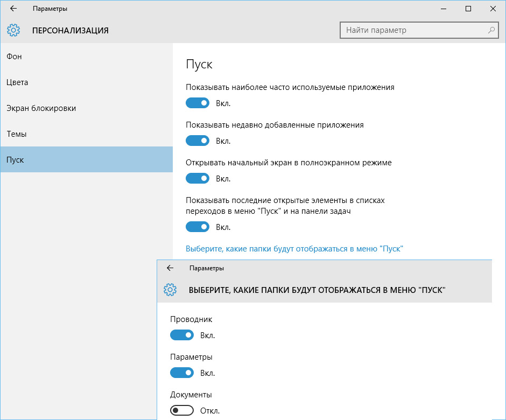Turn off full-screen start screen toggle

pos(198,178)
